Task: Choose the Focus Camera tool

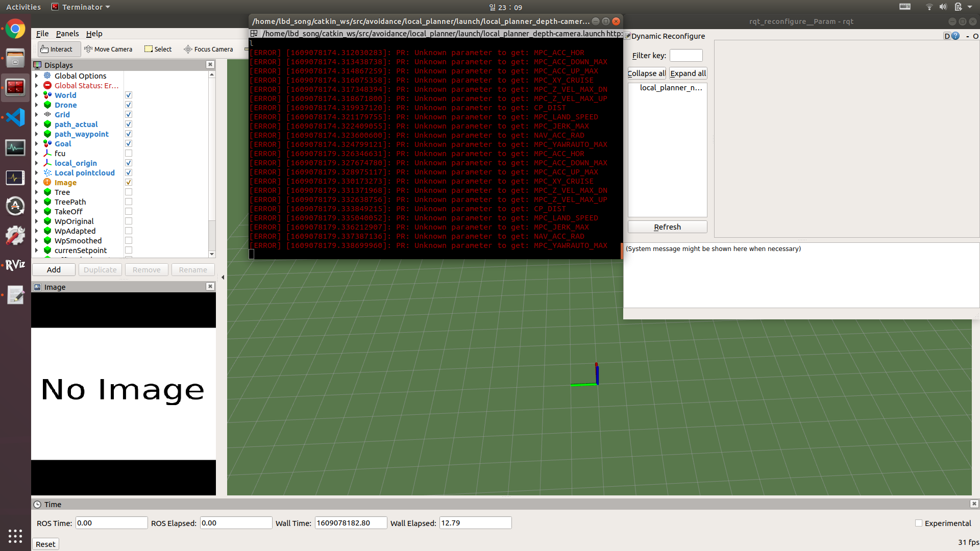Action: point(208,49)
